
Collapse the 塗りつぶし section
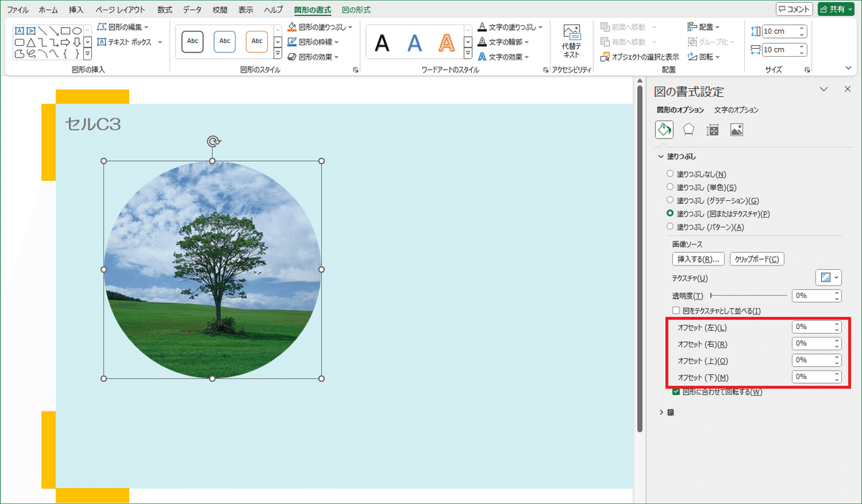point(661,156)
